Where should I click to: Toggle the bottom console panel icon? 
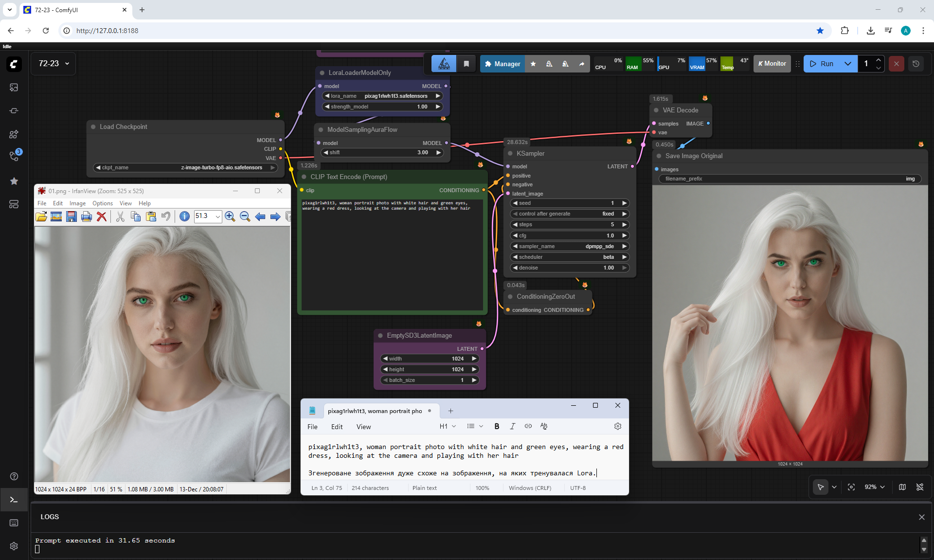pos(14,500)
